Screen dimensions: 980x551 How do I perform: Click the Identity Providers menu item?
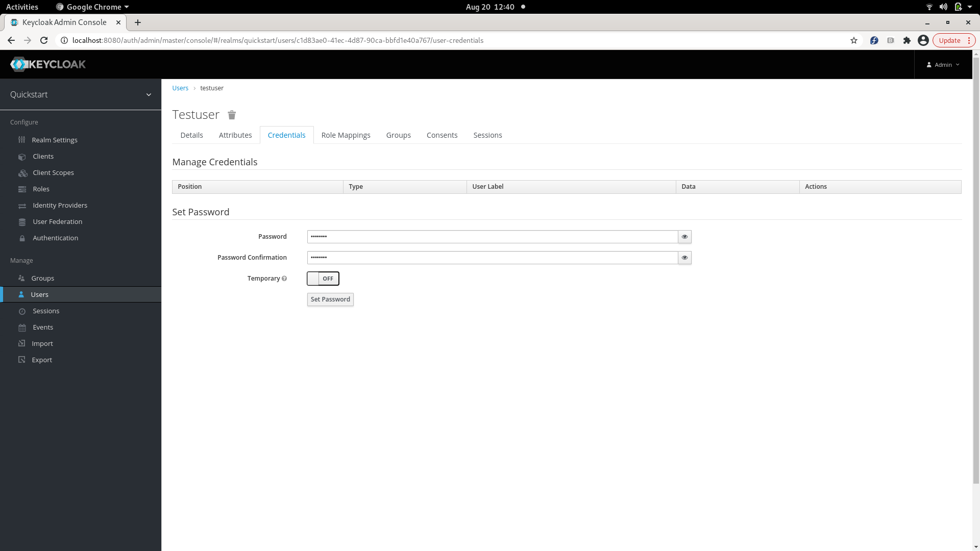tap(60, 205)
